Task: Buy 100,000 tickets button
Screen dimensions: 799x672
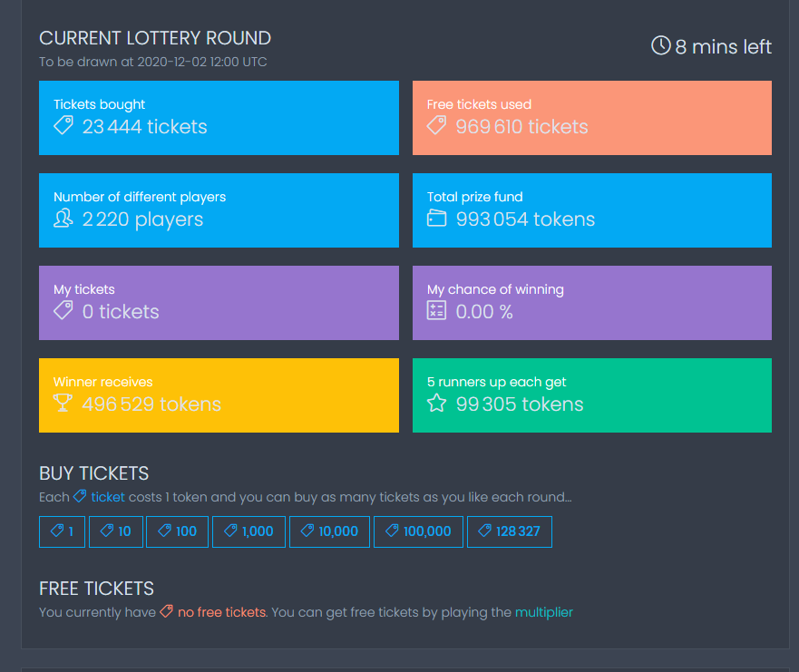Action: click(418, 532)
